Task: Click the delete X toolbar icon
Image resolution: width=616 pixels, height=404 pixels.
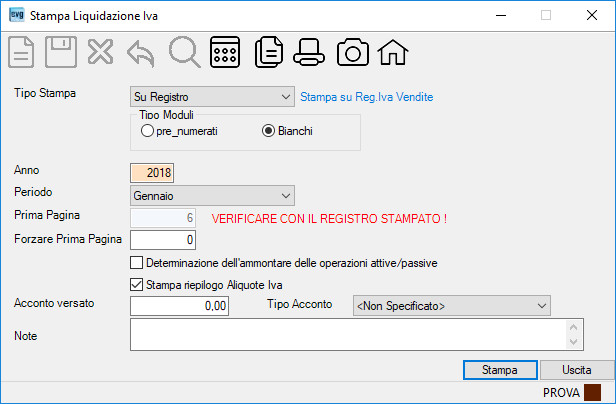Action: [101, 52]
